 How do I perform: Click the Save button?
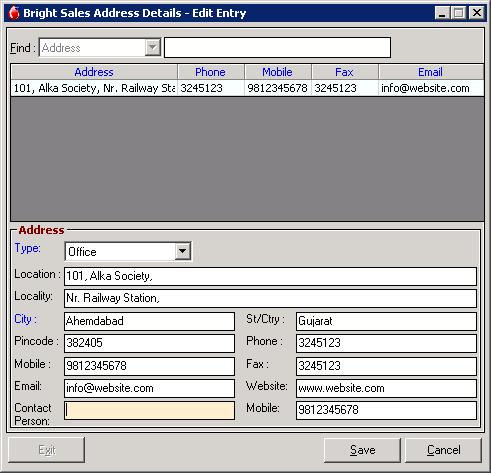click(x=362, y=450)
